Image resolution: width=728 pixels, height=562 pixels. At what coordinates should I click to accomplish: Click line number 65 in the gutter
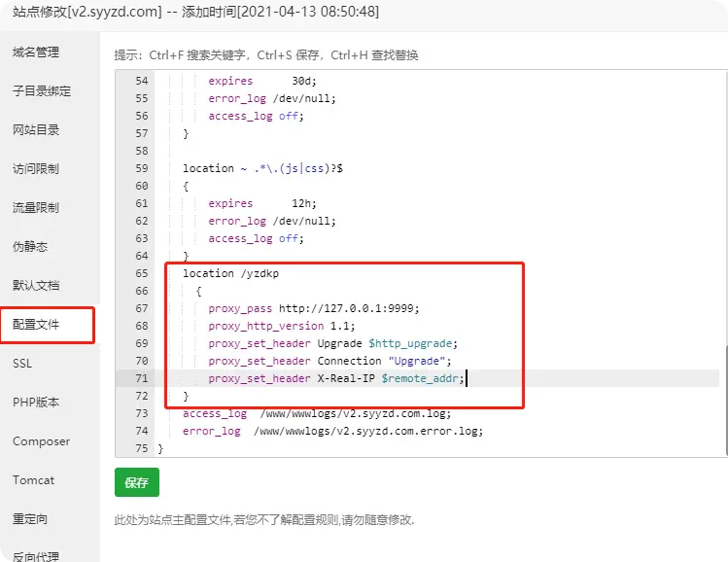tap(142, 273)
